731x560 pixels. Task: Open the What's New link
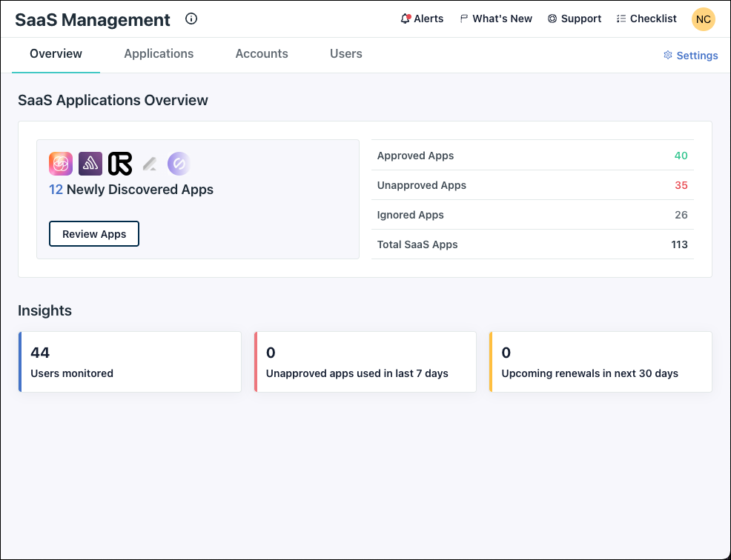[502, 19]
